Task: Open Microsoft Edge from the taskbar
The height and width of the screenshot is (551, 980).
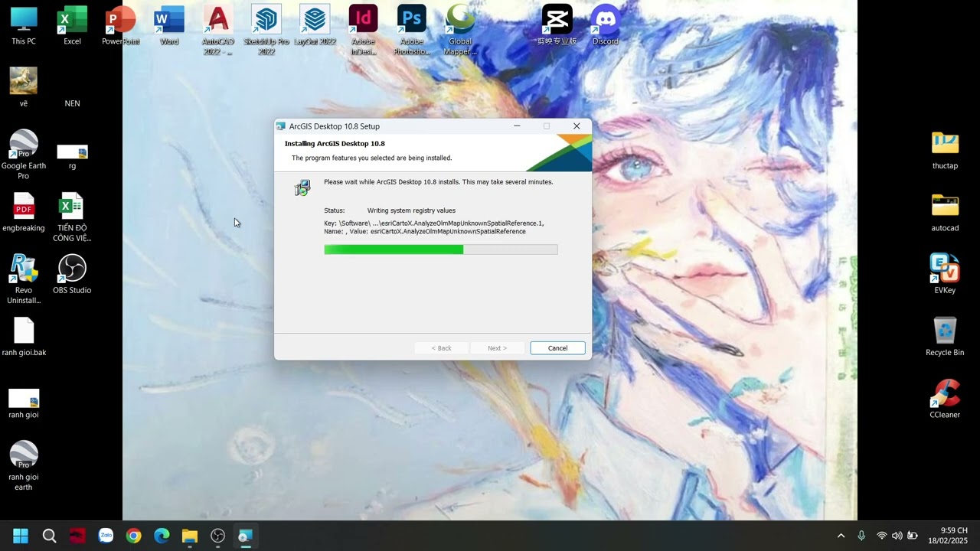Action: tap(162, 536)
